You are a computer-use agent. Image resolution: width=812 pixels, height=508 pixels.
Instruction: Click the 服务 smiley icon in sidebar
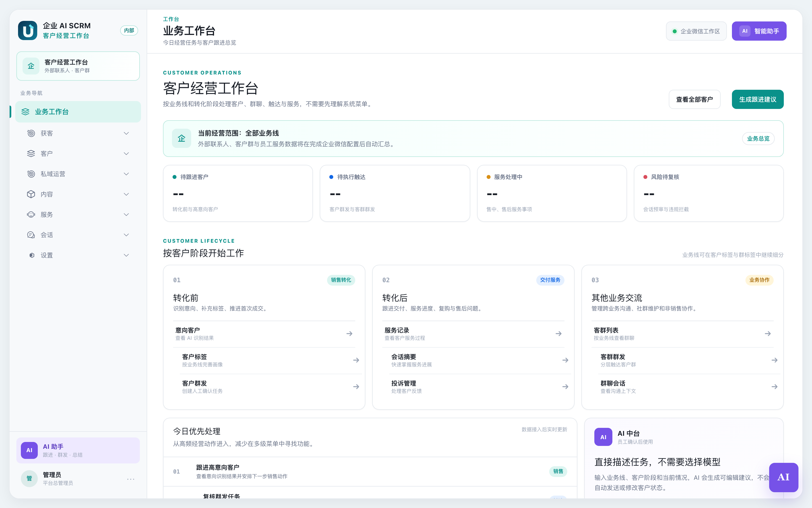coord(31,215)
